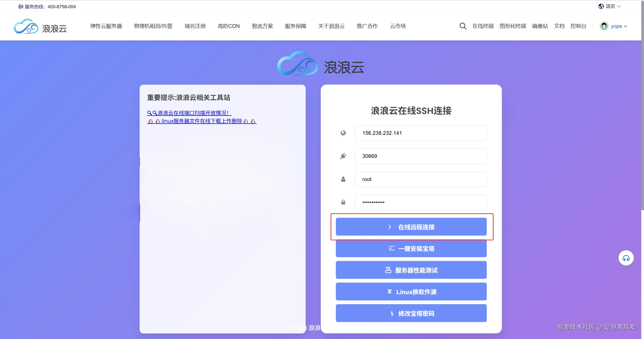Open 图形化终端 link in header
Viewport: 644px width, 339px height.
click(513, 26)
